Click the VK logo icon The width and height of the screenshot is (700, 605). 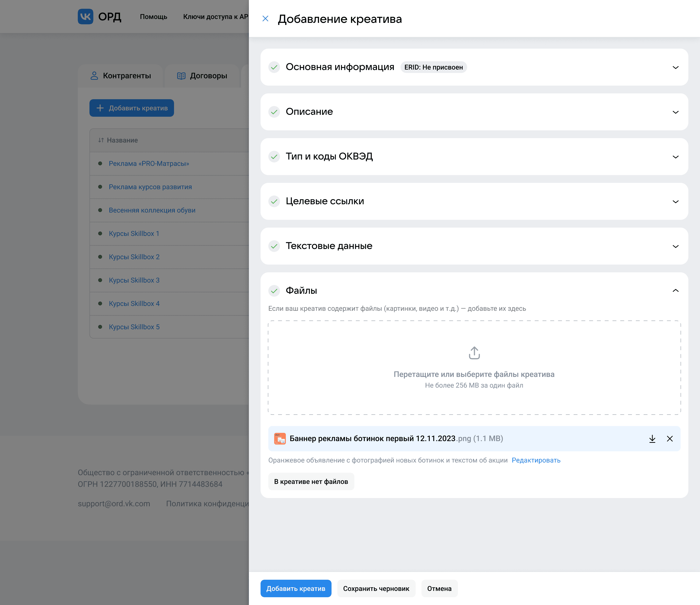[x=86, y=17]
